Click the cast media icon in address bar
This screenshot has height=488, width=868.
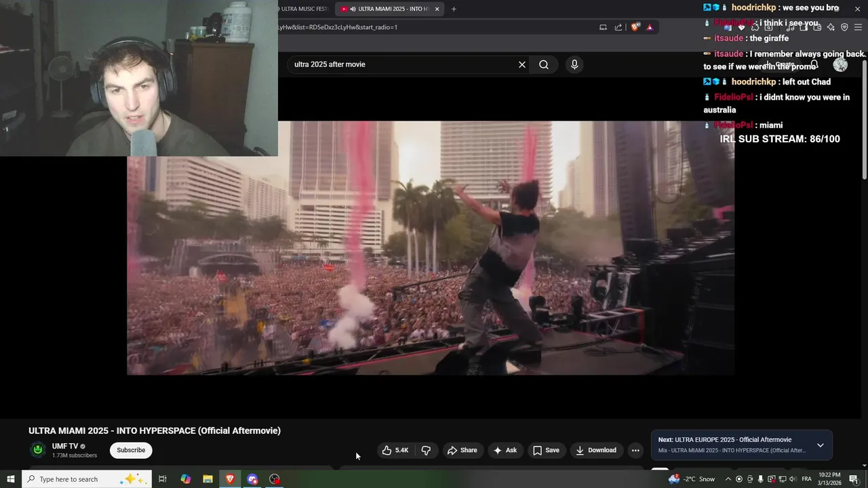(603, 27)
